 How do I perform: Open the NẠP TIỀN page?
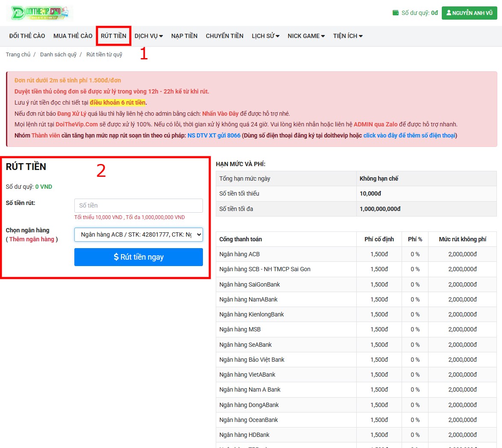[184, 36]
